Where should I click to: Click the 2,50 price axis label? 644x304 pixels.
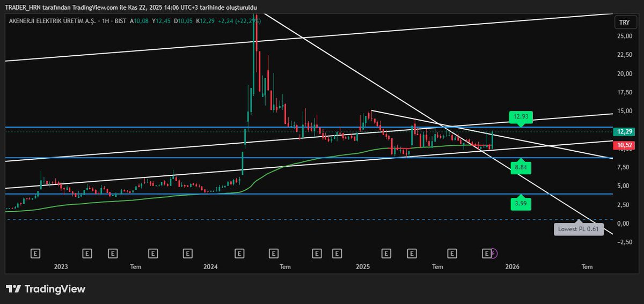(624, 205)
